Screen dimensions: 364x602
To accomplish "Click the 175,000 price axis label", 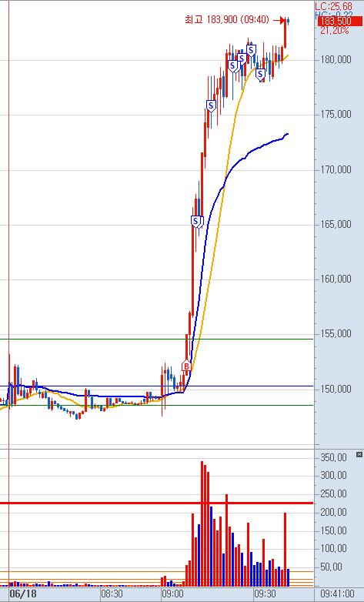I will coord(336,115).
